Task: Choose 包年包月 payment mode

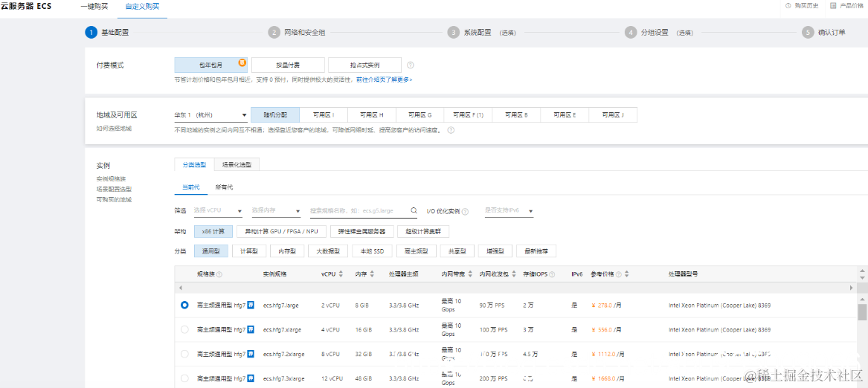Action: [210, 65]
